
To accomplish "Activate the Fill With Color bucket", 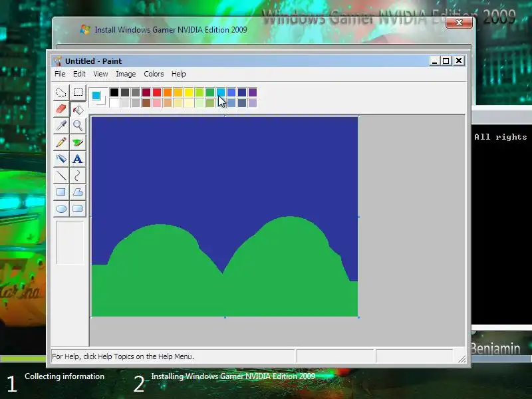I will pyautogui.click(x=78, y=109).
